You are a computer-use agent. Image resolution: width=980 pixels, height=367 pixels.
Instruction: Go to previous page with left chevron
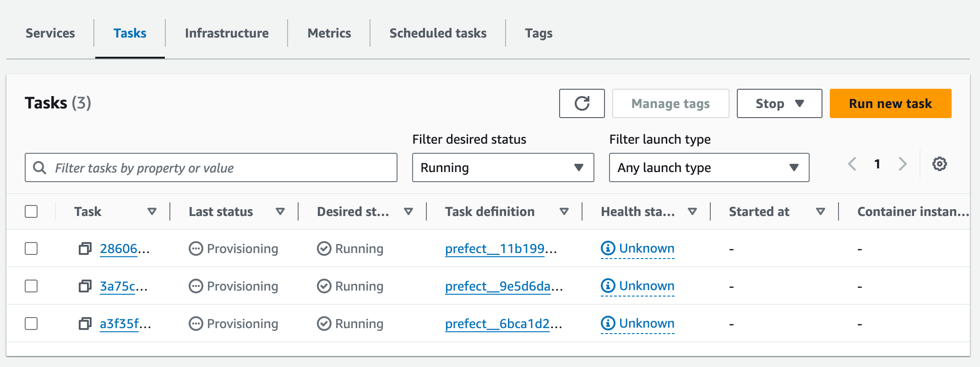click(x=852, y=164)
